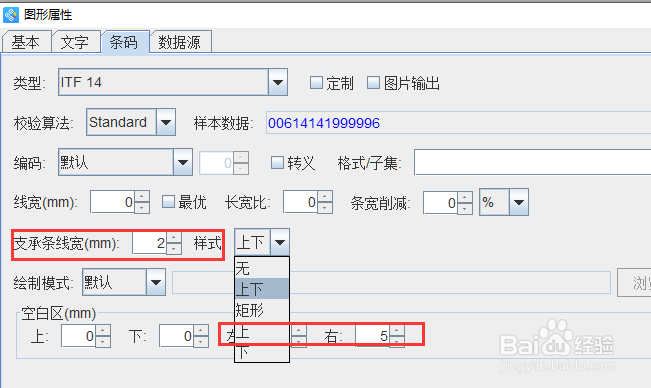Click the 长宽比 value field
This screenshot has width=651, height=388.
(300, 202)
